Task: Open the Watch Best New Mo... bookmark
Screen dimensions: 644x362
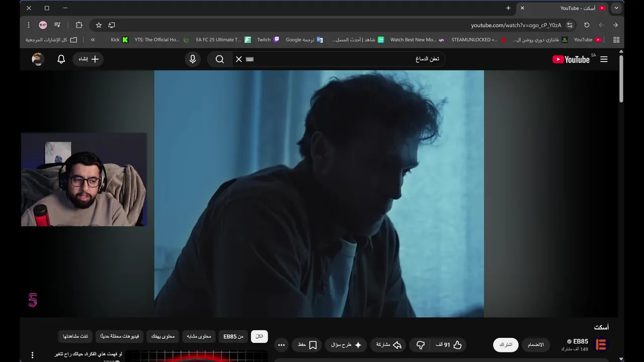Action: 417,40
